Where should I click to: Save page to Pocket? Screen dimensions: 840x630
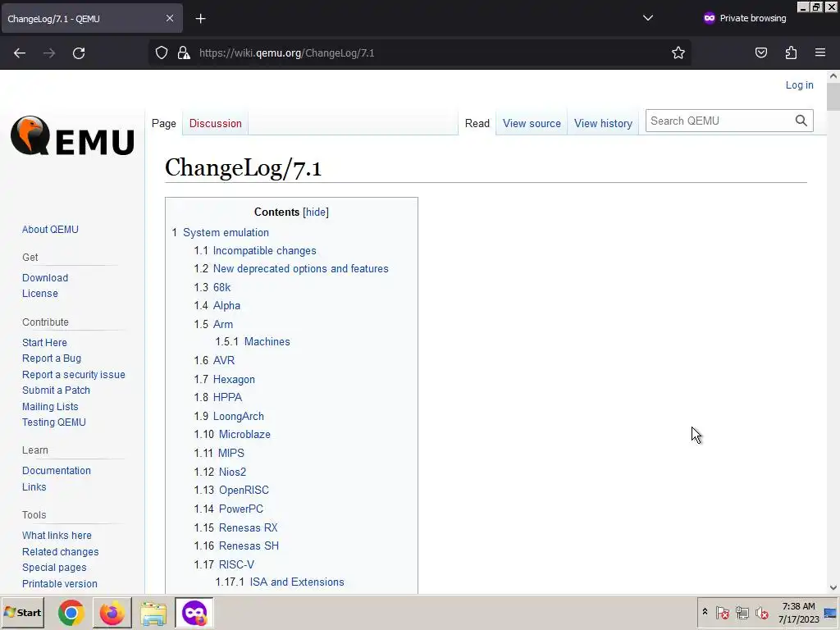click(761, 52)
